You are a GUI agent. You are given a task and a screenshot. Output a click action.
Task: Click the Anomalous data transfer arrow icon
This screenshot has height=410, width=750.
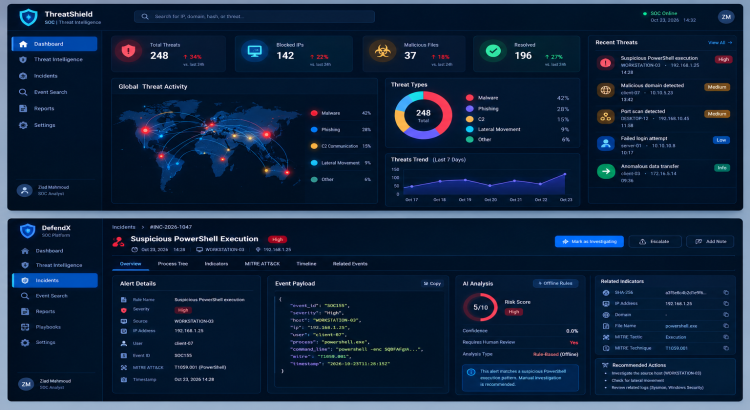pyautogui.click(x=606, y=171)
